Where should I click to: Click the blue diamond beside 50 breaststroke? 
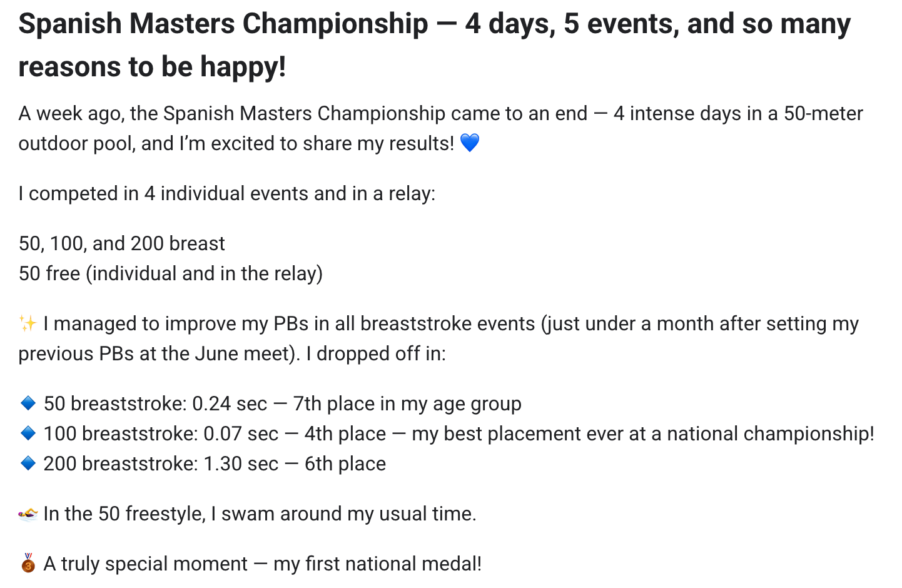pos(28,403)
